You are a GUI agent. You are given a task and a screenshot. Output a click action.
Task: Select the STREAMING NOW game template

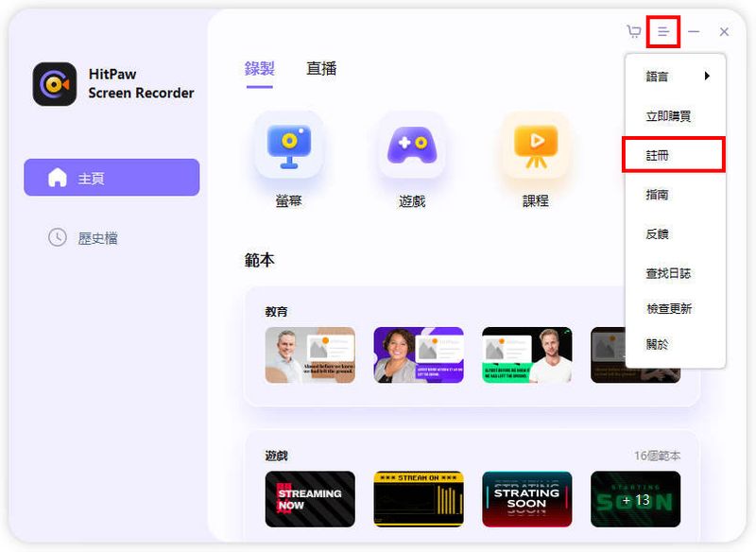(310, 499)
